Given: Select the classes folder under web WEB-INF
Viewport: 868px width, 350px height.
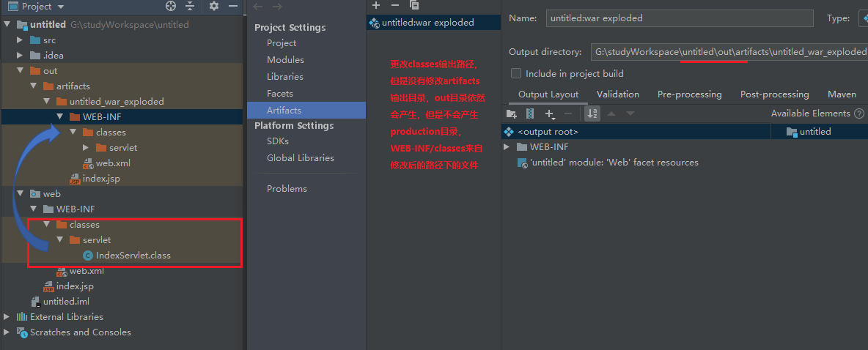Looking at the screenshot, I should pos(78,225).
